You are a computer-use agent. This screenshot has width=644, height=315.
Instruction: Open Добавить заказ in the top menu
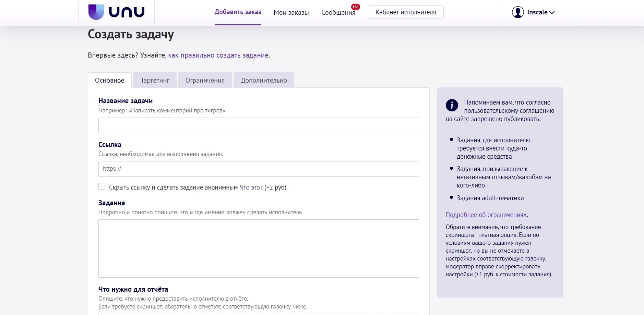(x=238, y=12)
